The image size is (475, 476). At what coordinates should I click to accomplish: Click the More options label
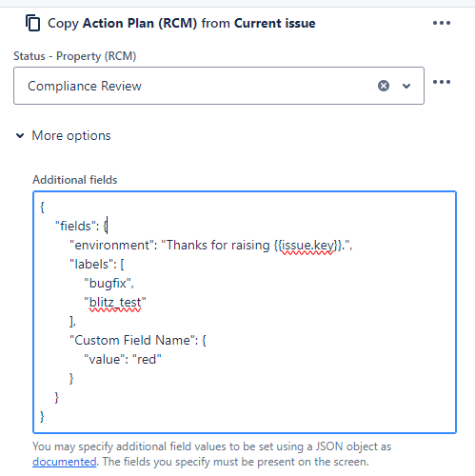(x=71, y=136)
